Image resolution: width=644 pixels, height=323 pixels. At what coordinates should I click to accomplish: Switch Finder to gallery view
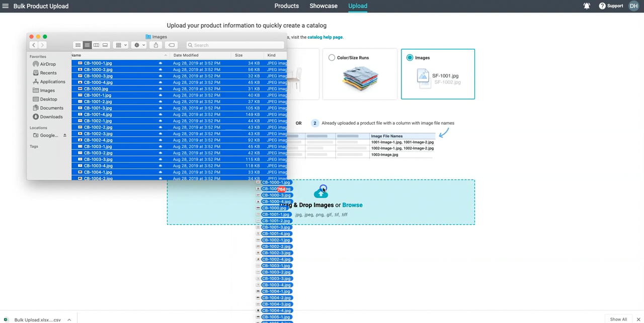pos(105,45)
